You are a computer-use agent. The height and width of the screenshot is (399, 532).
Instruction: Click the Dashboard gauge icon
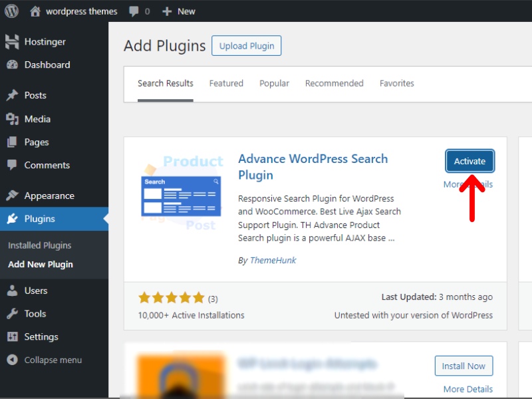pos(12,65)
